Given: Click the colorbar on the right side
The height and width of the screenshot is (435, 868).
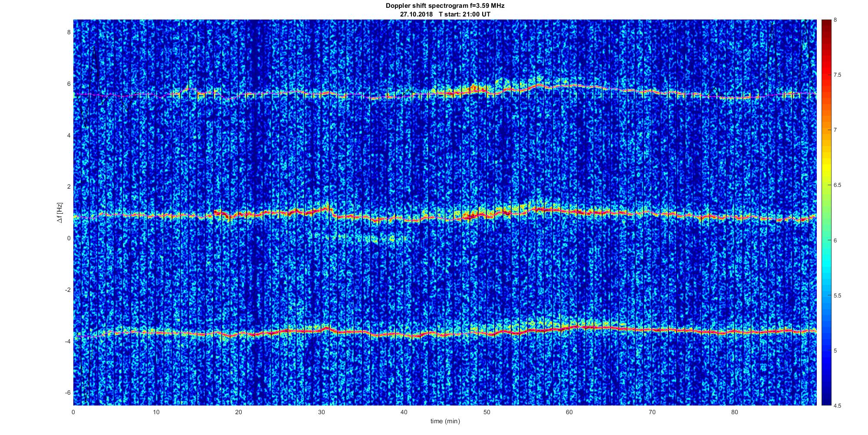Looking at the screenshot, I should point(826,213).
